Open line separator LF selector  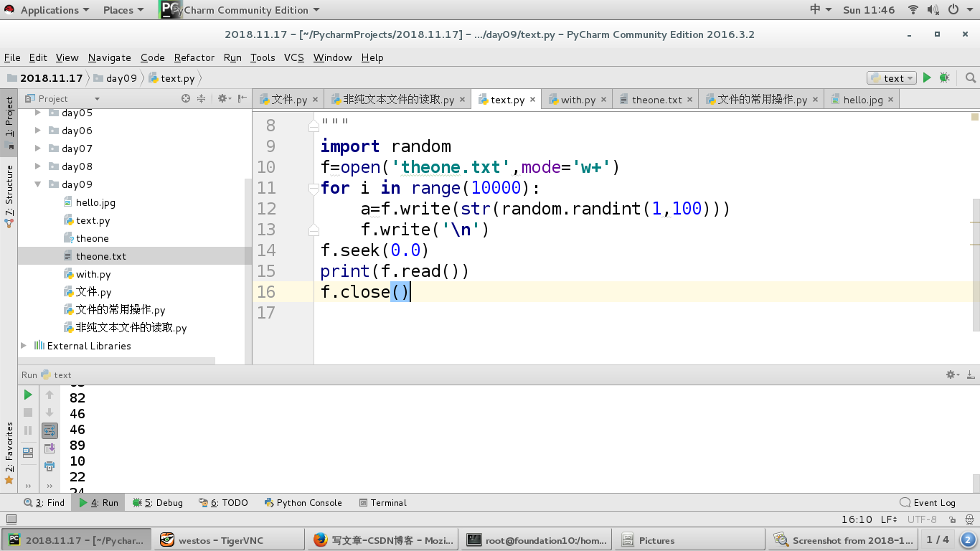click(x=888, y=519)
